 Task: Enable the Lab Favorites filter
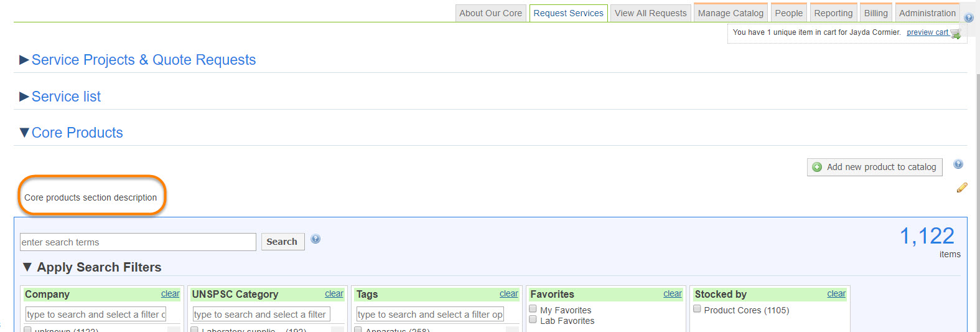point(533,320)
